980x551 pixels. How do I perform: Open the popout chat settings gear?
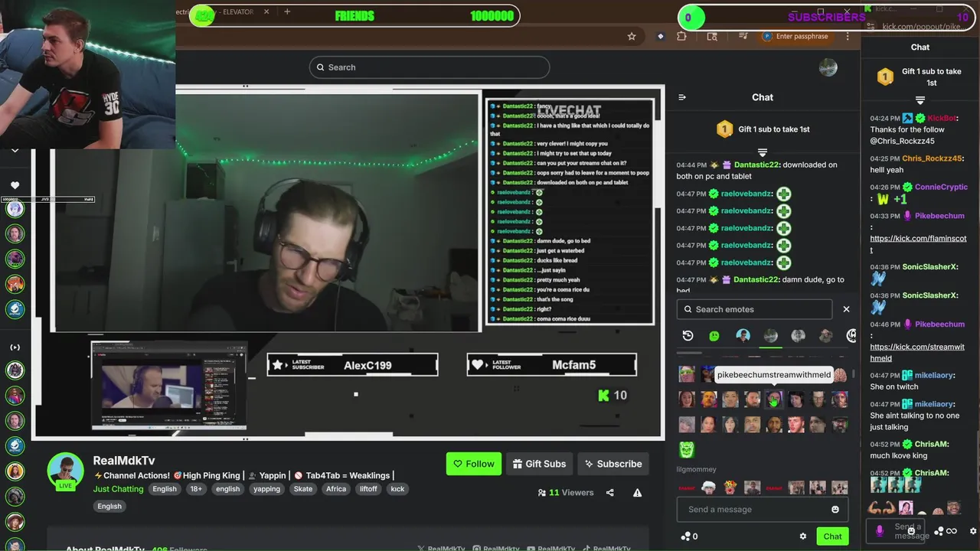973,531
